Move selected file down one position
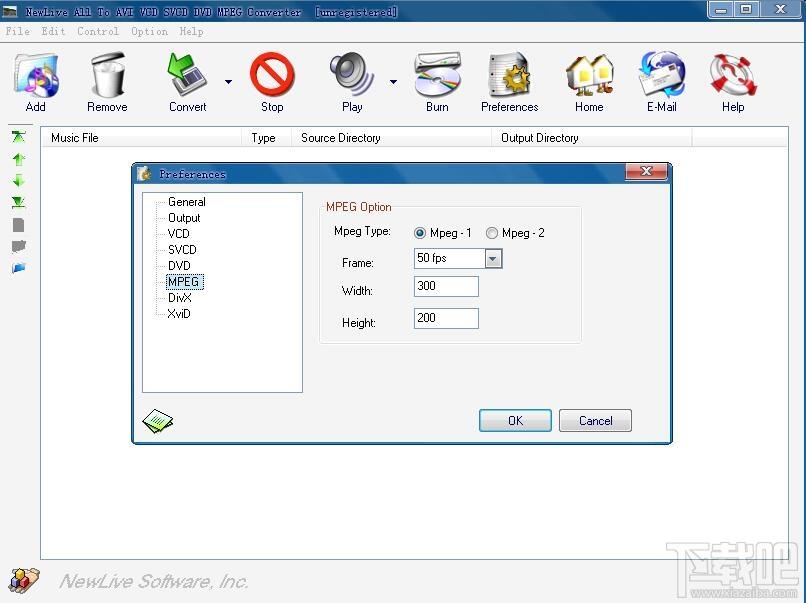806x603 pixels. [x=19, y=180]
